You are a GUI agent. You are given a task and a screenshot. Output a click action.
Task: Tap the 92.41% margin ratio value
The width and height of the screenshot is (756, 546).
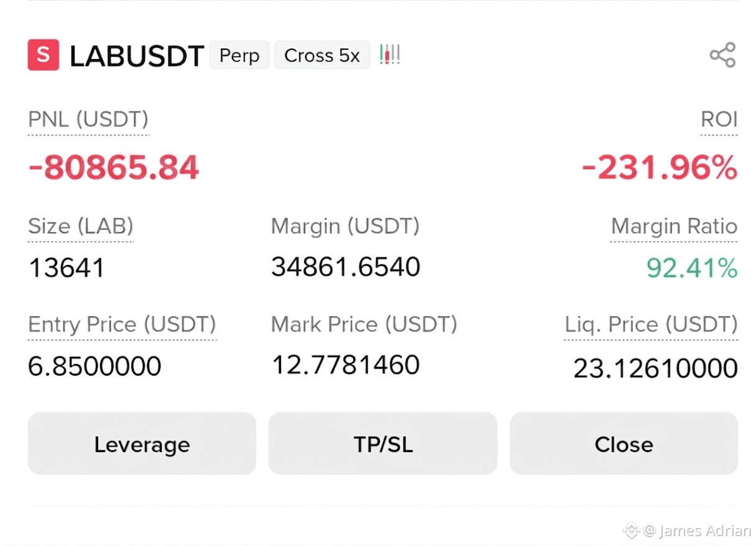(692, 268)
